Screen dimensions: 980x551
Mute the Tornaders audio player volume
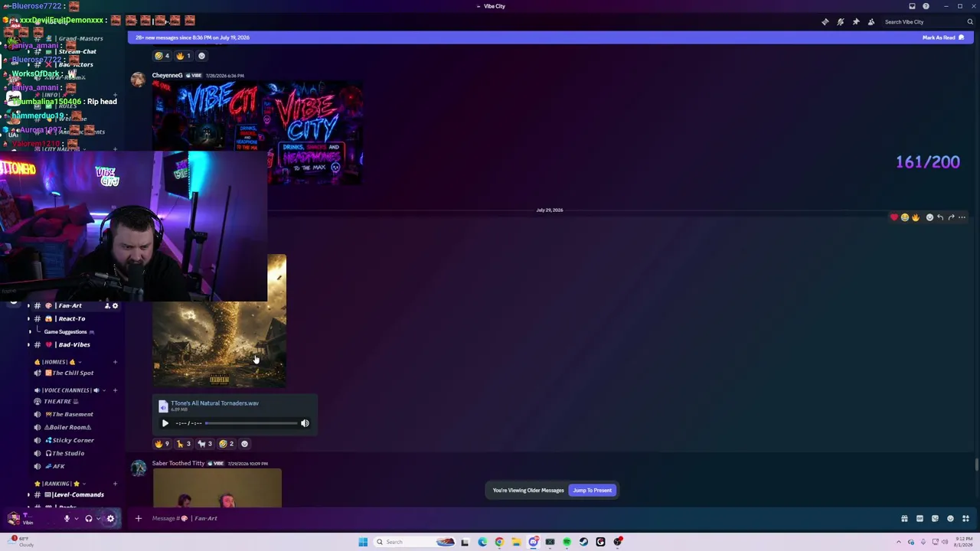pos(305,423)
